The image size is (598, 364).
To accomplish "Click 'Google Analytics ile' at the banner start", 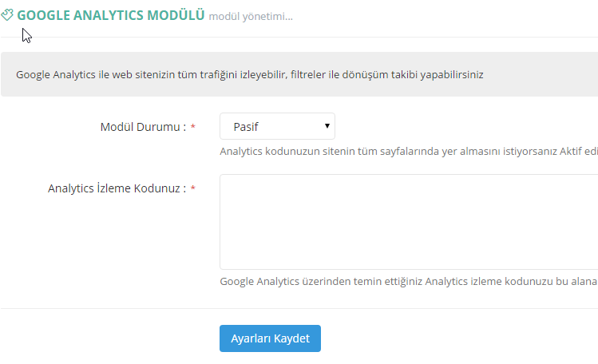I will [65, 74].
